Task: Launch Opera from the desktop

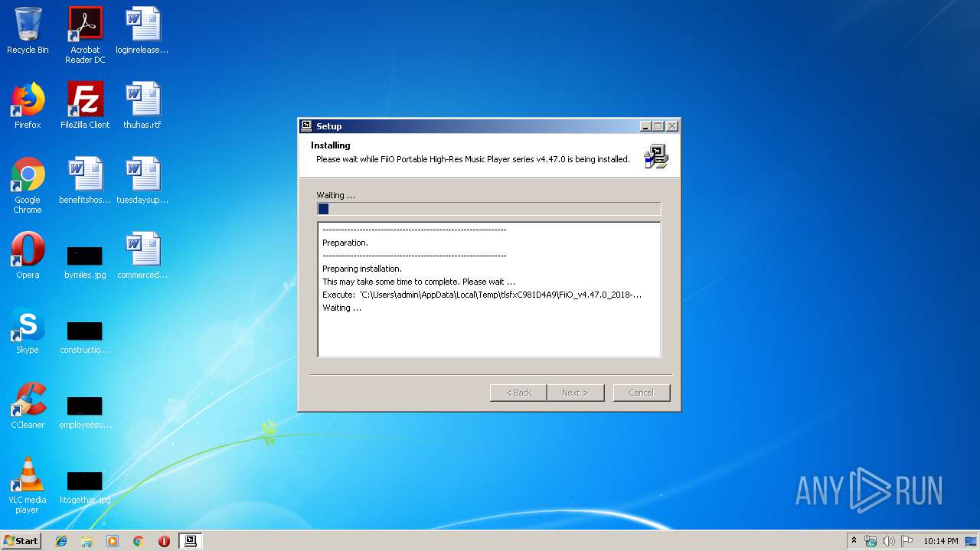Action: click(28, 256)
